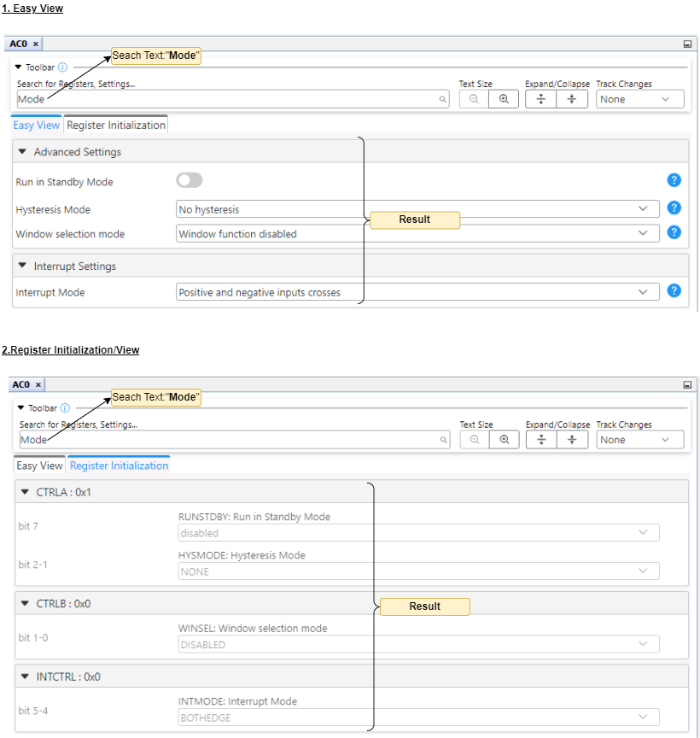The image size is (700, 738).
Task: Collapse the CTRLA : 0x1 register group
Action: pos(25,493)
